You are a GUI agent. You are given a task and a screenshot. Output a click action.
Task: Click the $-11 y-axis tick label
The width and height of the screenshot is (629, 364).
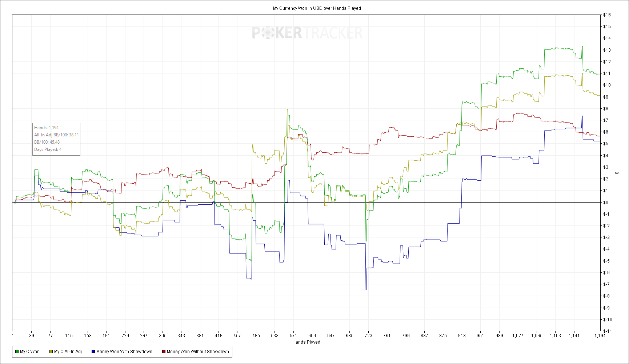(x=608, y=331)
